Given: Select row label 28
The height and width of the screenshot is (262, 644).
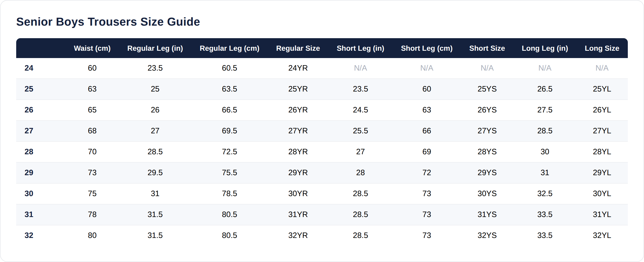Looking at the screenshot, I should pyautogui.click(x=29, y=152).
